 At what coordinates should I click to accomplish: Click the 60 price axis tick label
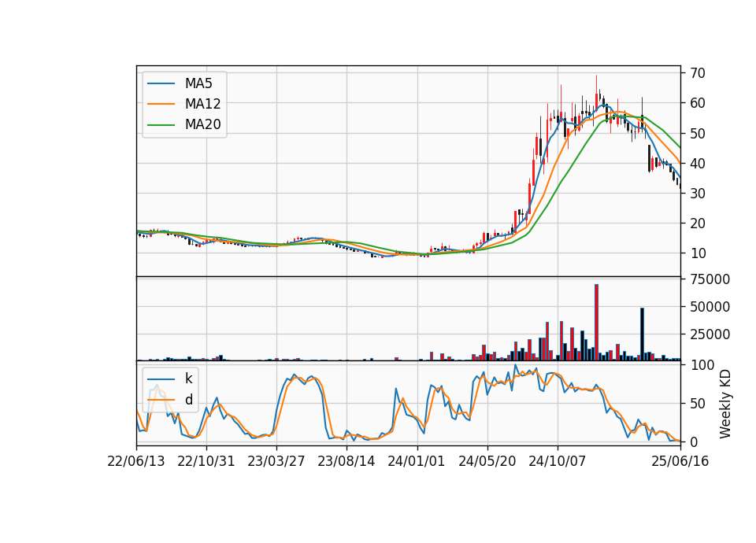[698, 103]
